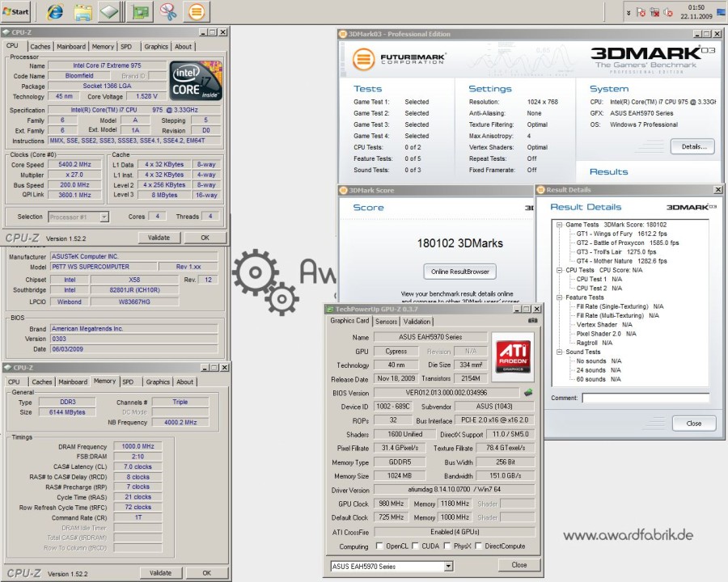Launch Internet Explorer from the taskbar
This screenshot has height=582, width=728.
[55, 11]
